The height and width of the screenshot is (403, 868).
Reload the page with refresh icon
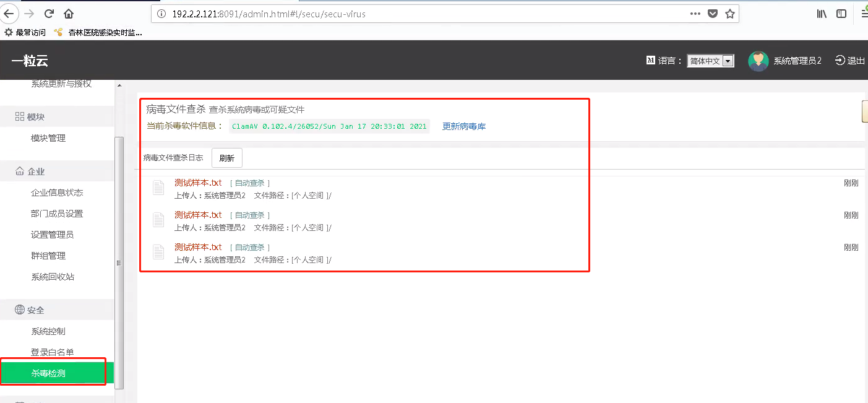[x=49, y=14]
